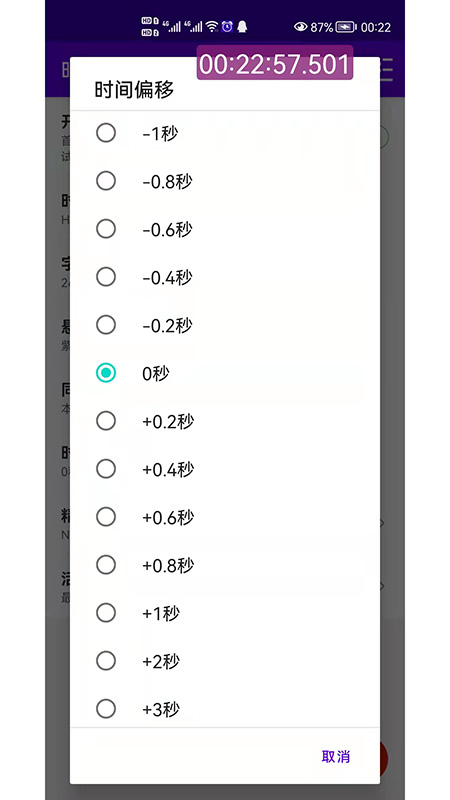Viewport: 450px width, 800px height.
Task: Tap the alarm clock status bar icon
Action: point(227,27)
